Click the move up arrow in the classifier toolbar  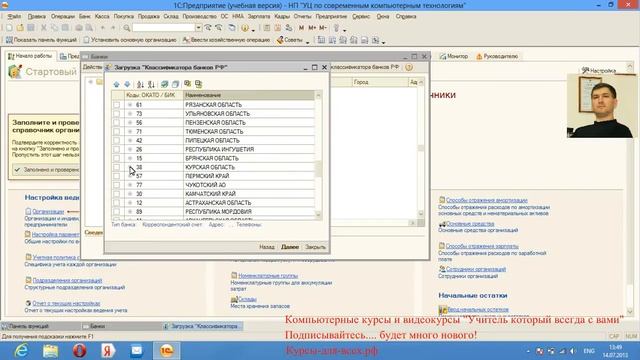click(x=116, y=84)
